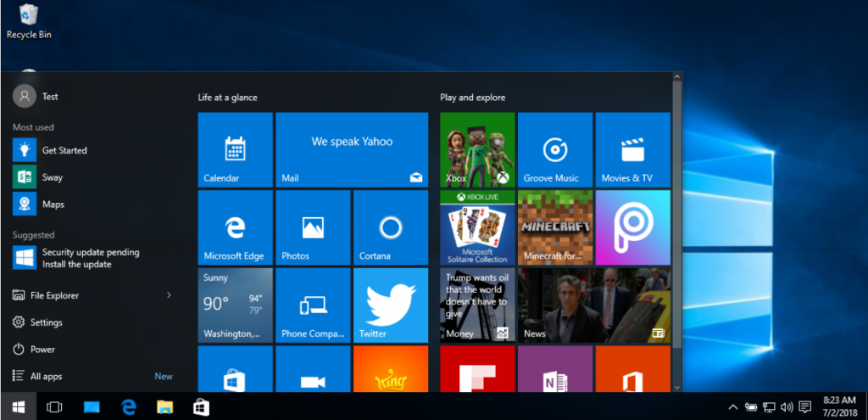Open the Photos tile
The width and height of the screenshot is (868, 420).
tap(313, 227)
